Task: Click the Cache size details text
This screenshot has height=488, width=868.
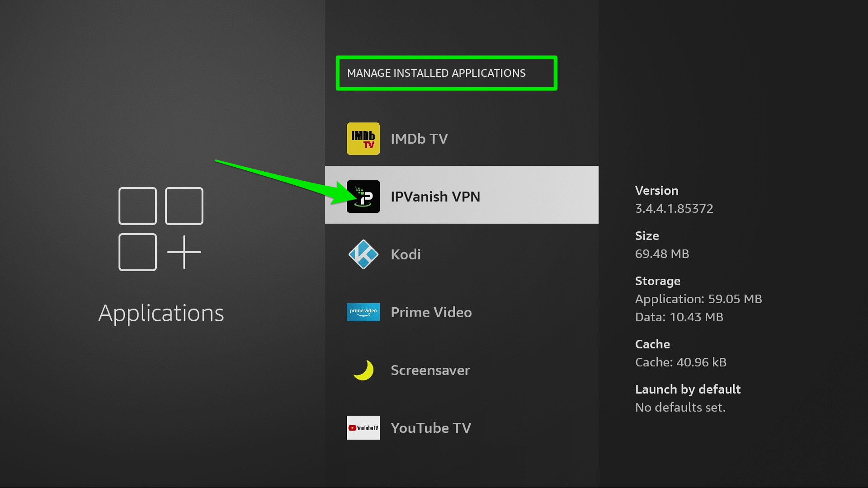Action: click(681, 361)
